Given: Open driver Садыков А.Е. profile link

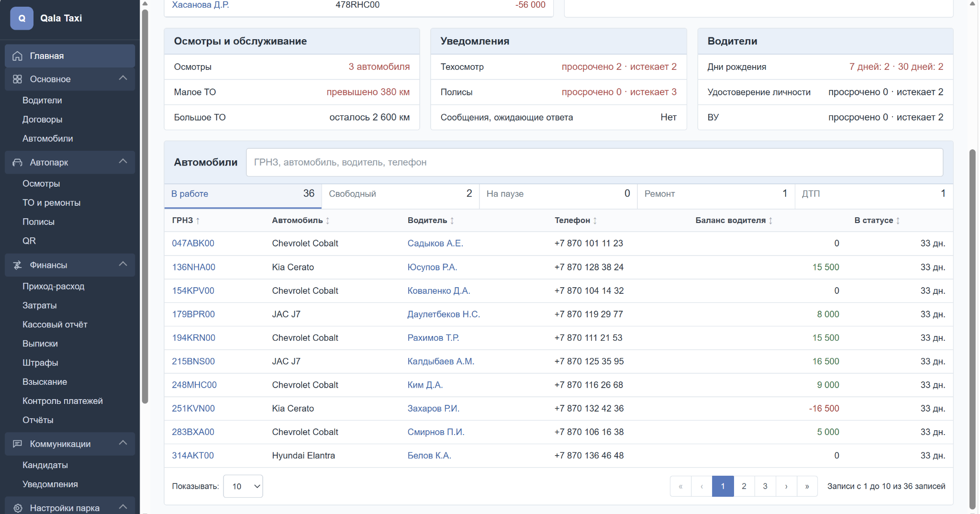Looking at the screenshot, I should click(x=435, y=244).
